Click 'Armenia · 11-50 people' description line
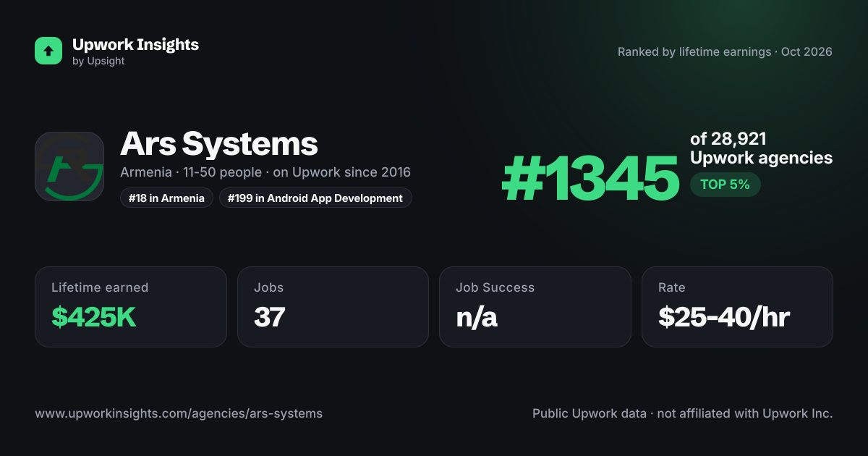This screenshot has height=456, width=868. tap(265, 172)
